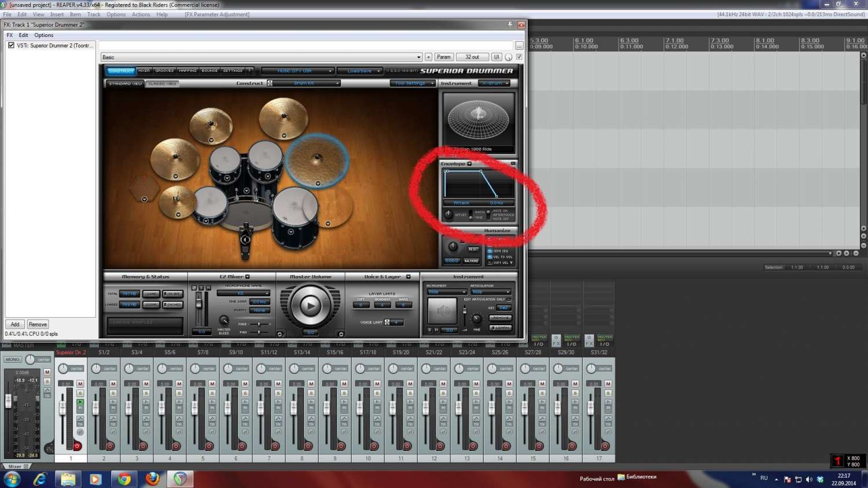Click the Add FX button
This screenshot has width=868, height=488.
click(15, 324)
